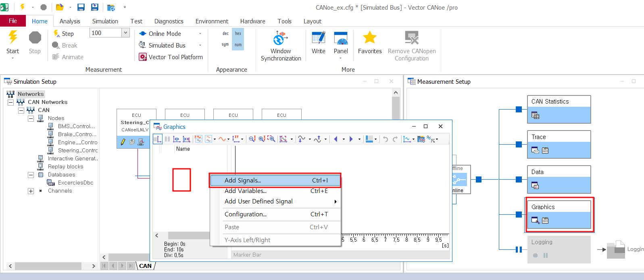Switch to the Layout ribbon tab

[x=313, y=21]
